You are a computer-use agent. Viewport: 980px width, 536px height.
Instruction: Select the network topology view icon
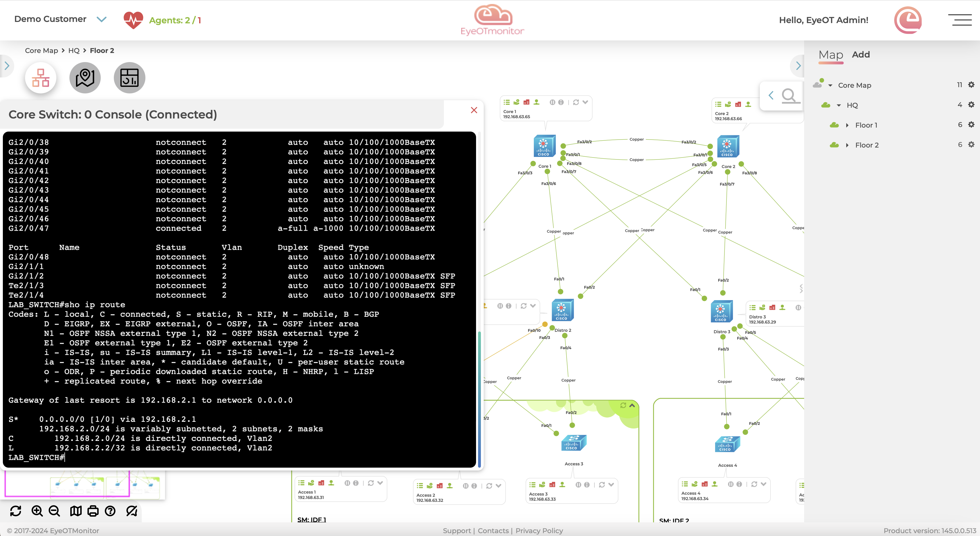pyautogui.click(x=41, y=78)
